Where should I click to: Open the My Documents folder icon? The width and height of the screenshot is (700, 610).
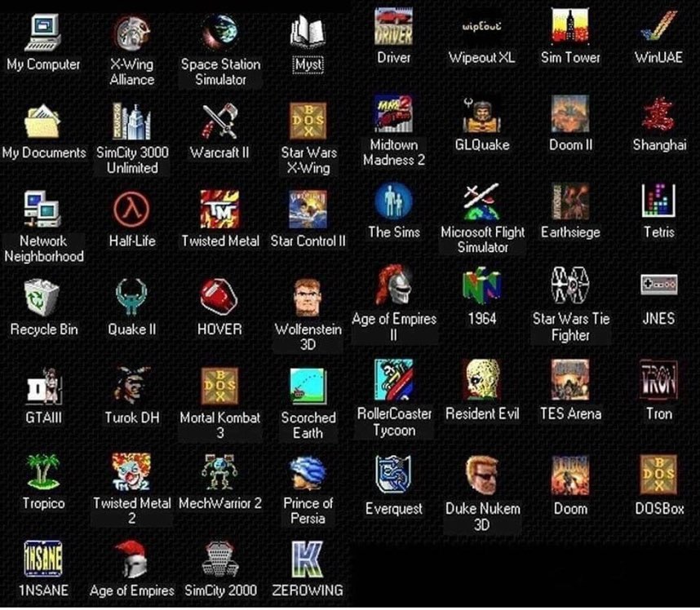point(43,121)
